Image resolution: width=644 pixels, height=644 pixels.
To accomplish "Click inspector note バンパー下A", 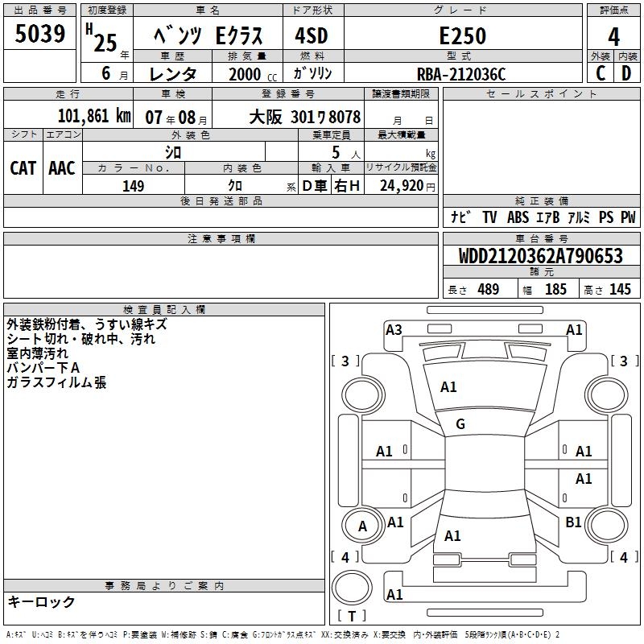I will (43, 368).
